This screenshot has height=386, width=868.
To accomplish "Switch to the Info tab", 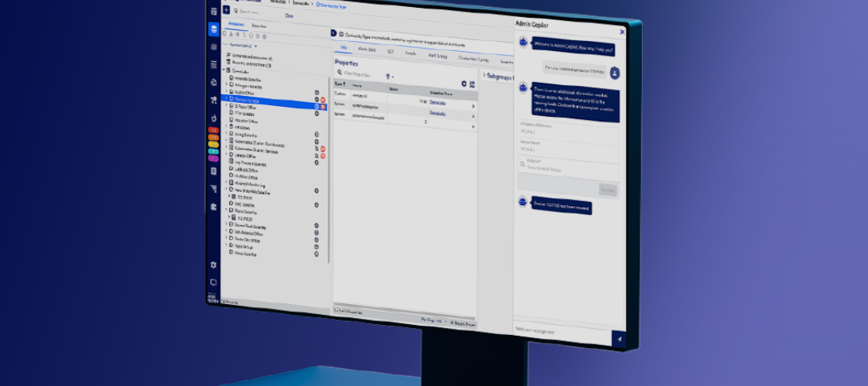I will tap(343, 48).
